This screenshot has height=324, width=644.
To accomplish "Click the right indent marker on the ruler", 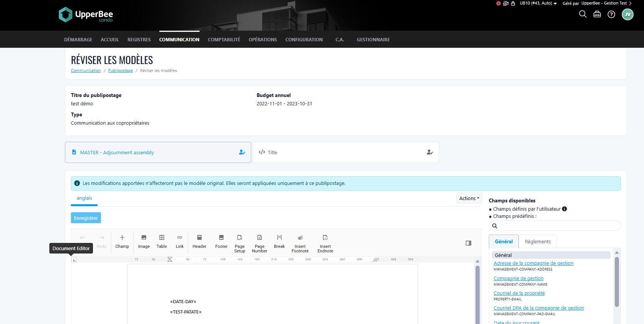I will [376, 260].
